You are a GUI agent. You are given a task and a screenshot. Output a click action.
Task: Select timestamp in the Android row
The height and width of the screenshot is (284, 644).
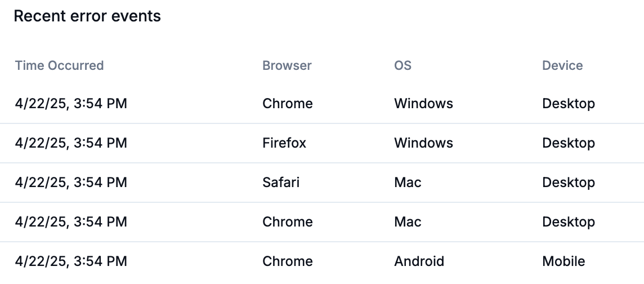[71, 261]
